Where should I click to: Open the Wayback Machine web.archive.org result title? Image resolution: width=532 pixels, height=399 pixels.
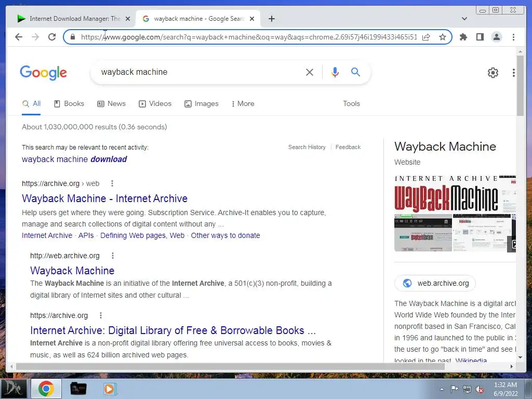[x=72, y=270]
